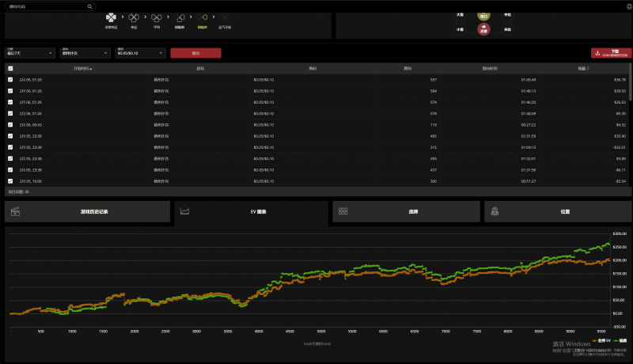Click the red center position circle
Screen dimensions: 633x364
point(483,28)
